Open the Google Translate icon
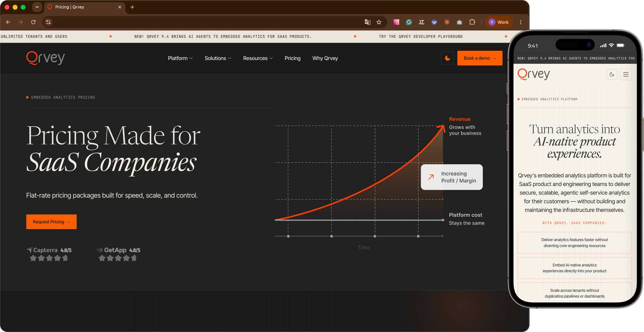644x332 pixels. (x=367, y=22)
